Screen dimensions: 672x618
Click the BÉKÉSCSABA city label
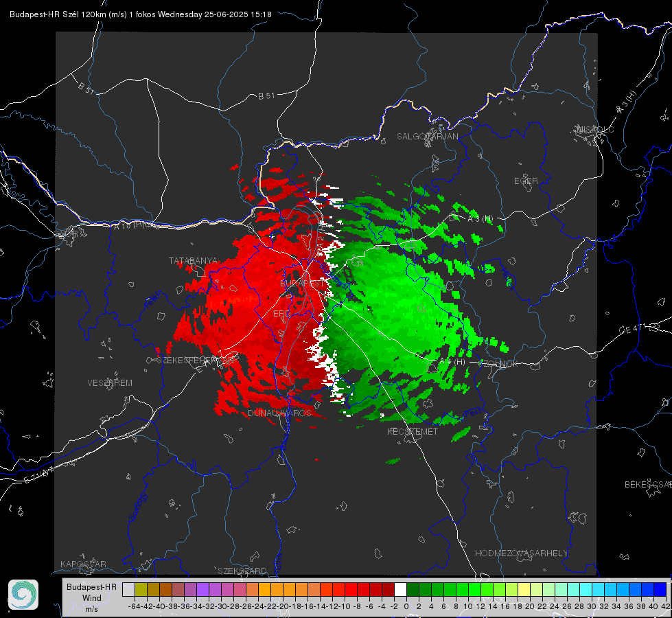(x=647, y=484)
